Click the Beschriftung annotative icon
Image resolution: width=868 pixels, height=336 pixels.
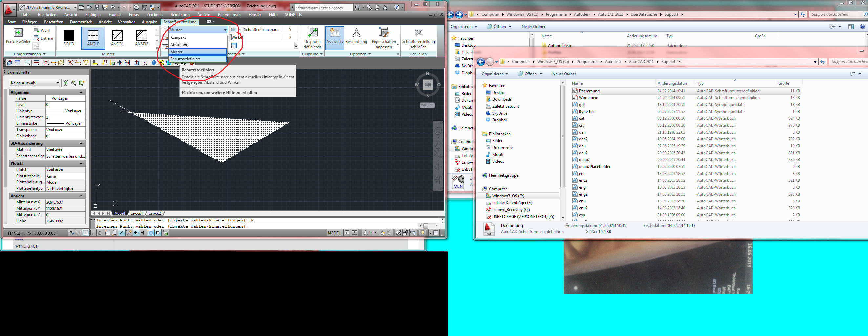pos(356,33)
